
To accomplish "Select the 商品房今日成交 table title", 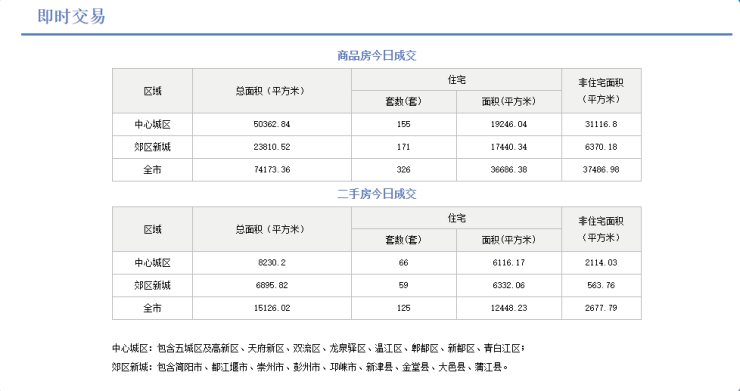I will point(377,56).
